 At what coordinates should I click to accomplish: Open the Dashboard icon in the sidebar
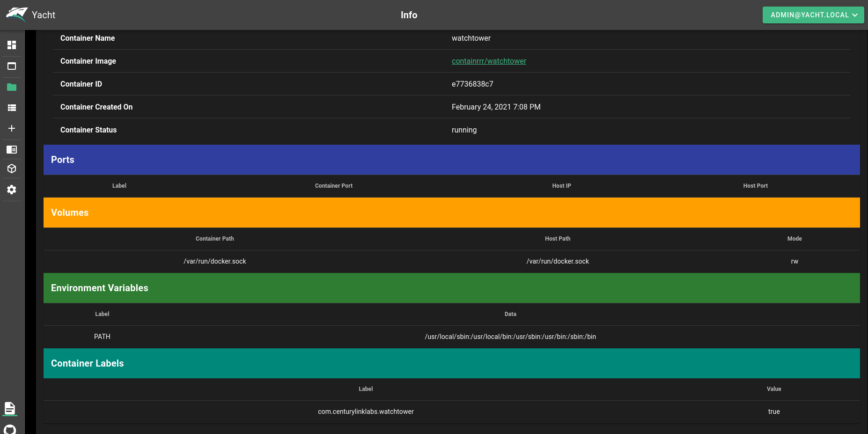[12, 45]
